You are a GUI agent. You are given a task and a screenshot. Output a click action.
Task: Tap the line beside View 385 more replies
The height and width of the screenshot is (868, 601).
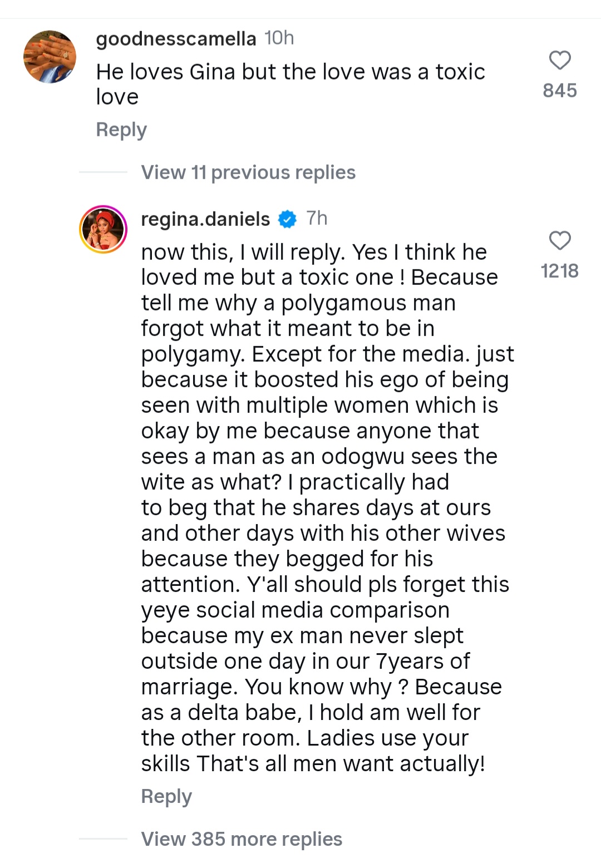point(104,839)
